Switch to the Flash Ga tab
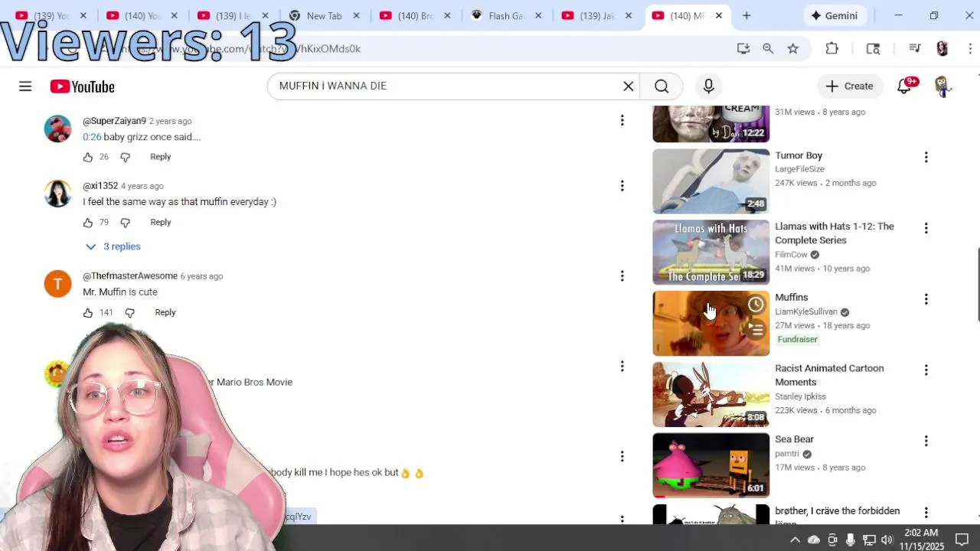Viewport: 980px width, 551px height. [506, 15]
